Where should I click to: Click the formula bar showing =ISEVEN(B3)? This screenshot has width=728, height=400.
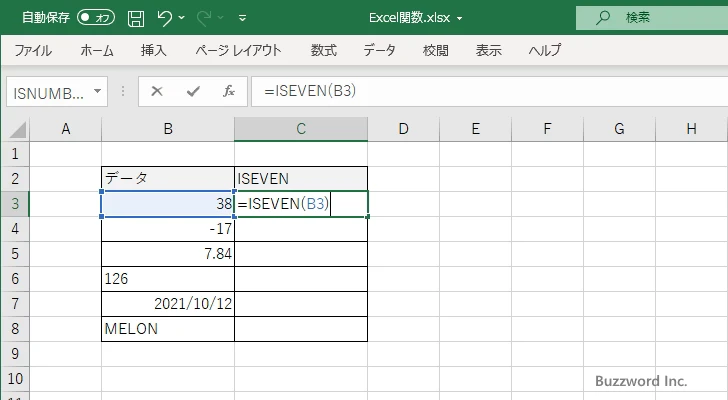point(490,91)
